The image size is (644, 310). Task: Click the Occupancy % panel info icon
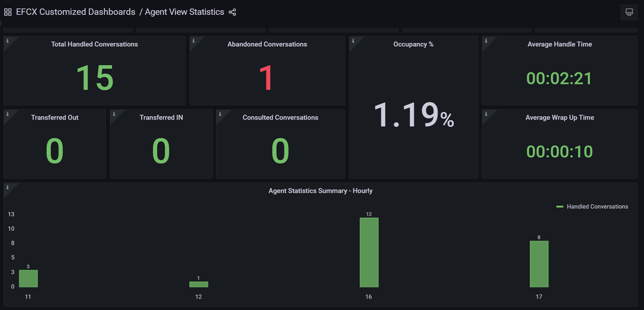pyautogui.click(x=353, y=41)
